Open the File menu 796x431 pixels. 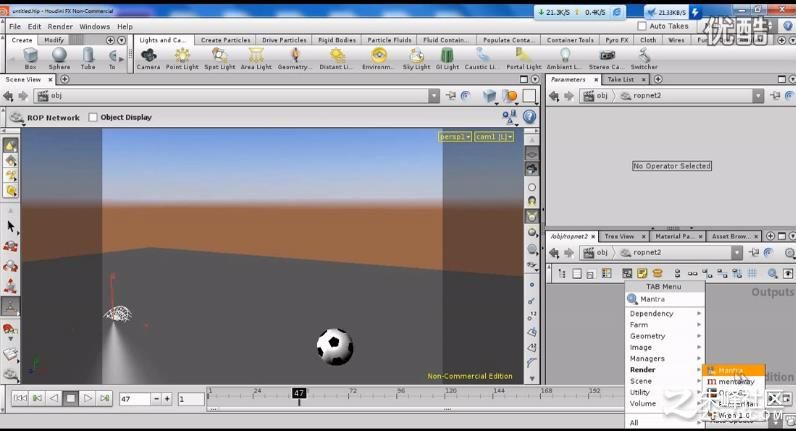pyautogui.click(x=15, y=26)
